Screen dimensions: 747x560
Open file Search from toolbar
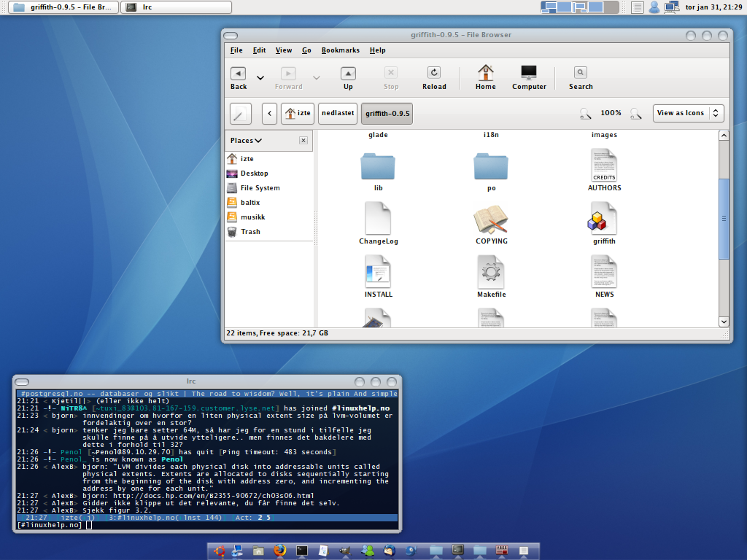pos(581,78)
